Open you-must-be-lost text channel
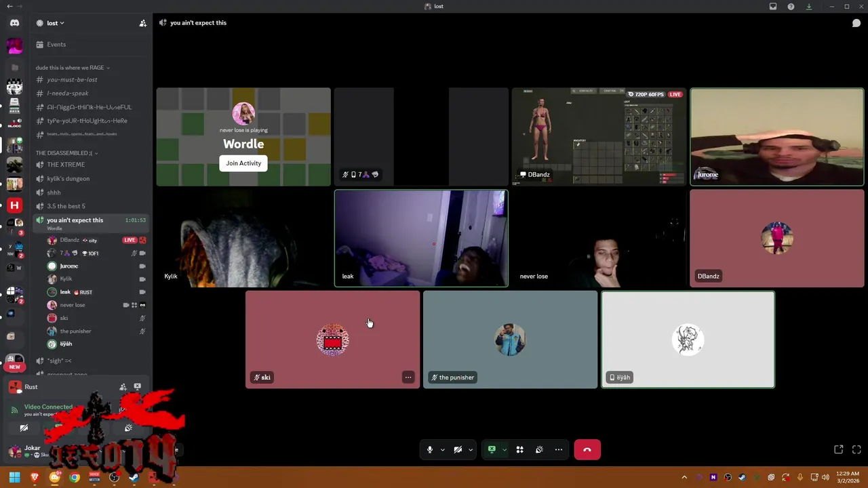This screenshot has height=488, width=868. (x=90, y=80)
